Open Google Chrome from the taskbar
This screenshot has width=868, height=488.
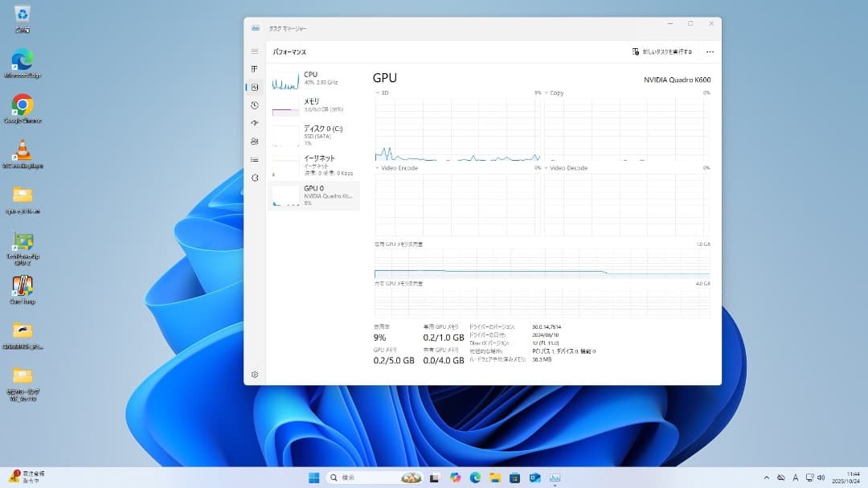[455, 478]
